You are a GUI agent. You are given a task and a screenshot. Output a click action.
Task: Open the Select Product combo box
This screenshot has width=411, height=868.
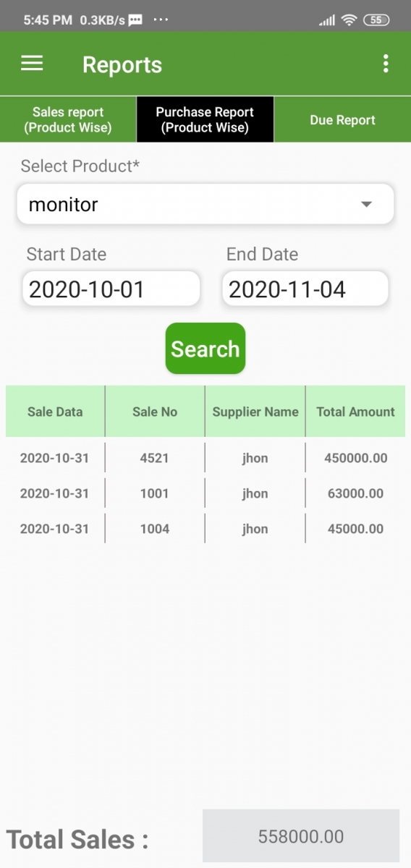(x=205, y=205)
